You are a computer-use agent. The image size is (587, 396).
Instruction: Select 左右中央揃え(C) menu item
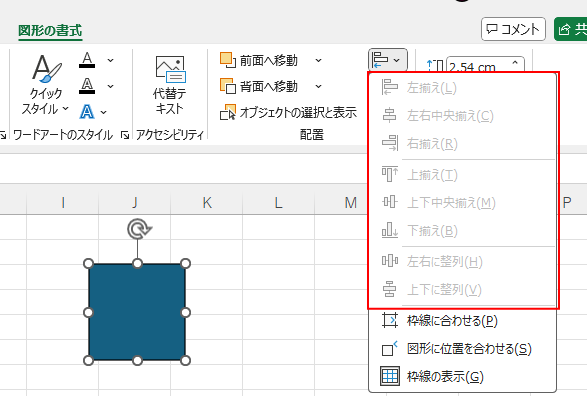coord(462,116)
